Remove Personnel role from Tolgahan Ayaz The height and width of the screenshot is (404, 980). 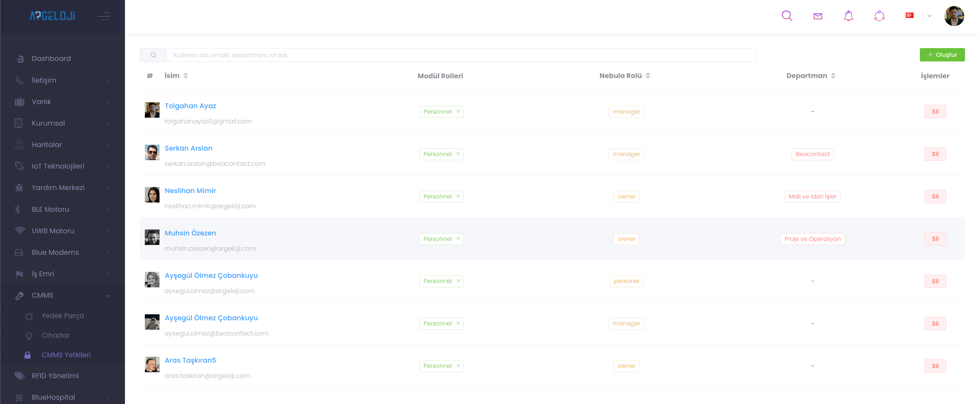click(x=458, y=111)
